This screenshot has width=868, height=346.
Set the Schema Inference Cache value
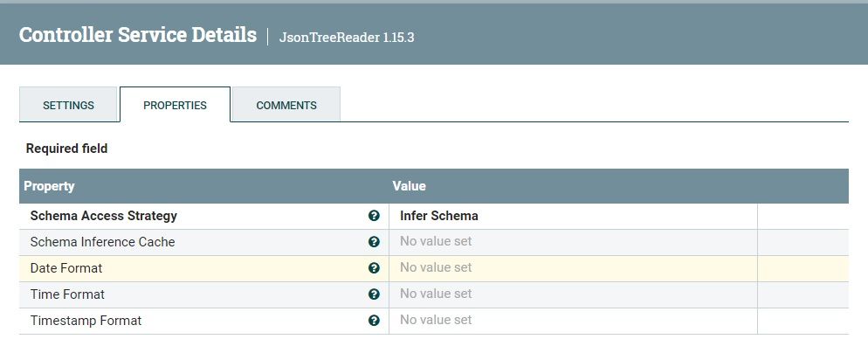tap(573, 242)
